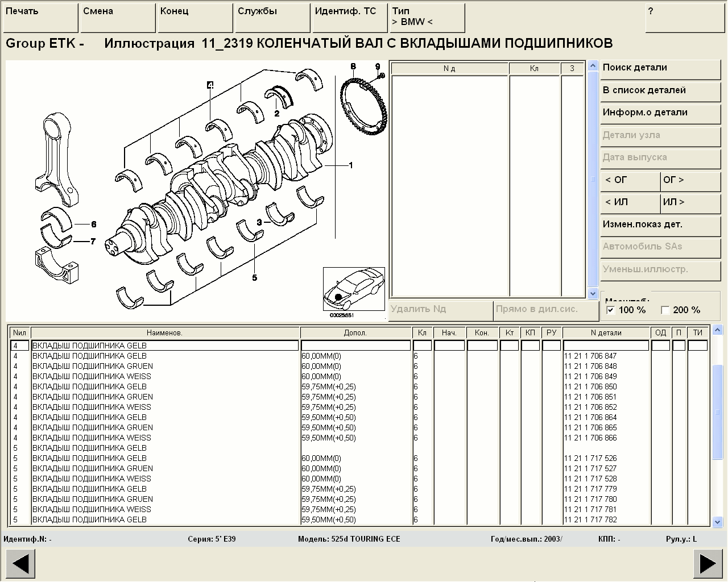Viewport: 728px width, 582px height.
Task: Show next illustration with ИЛ >
Action: point(690,205)
